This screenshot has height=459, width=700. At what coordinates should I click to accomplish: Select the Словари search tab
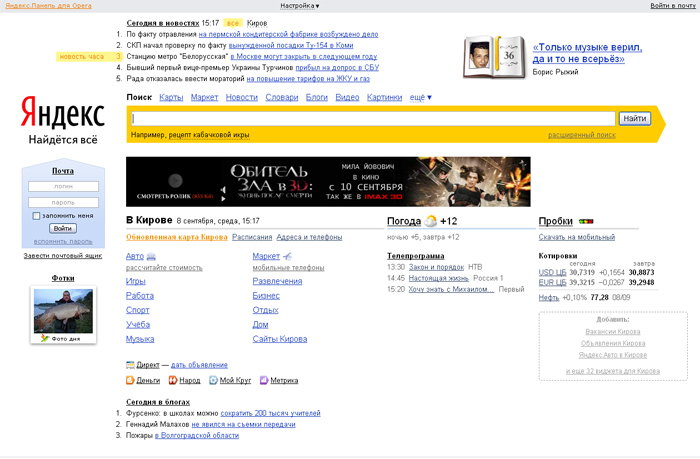[x=282, y=97]
